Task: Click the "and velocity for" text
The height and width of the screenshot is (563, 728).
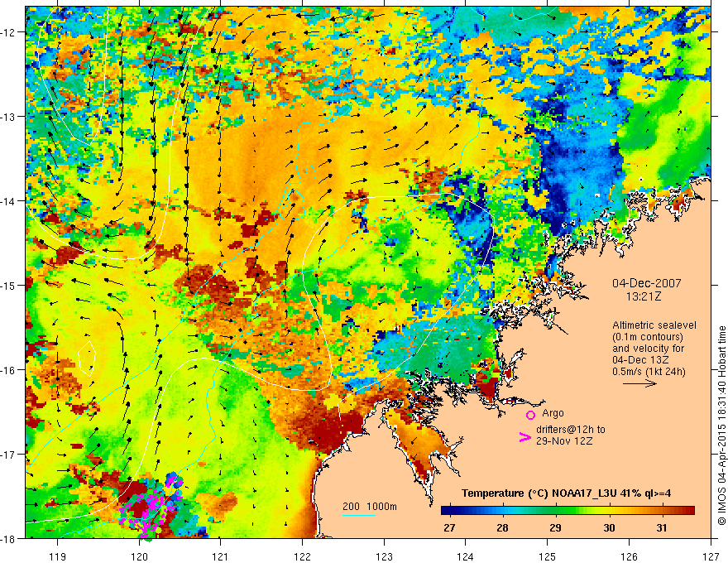Action: (x=648, y=349)
